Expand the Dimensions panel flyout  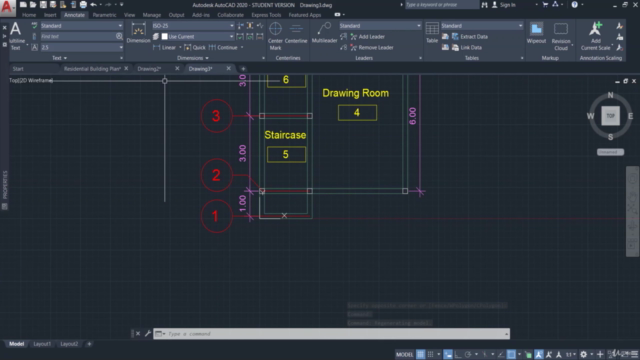[x=193, y=58]
